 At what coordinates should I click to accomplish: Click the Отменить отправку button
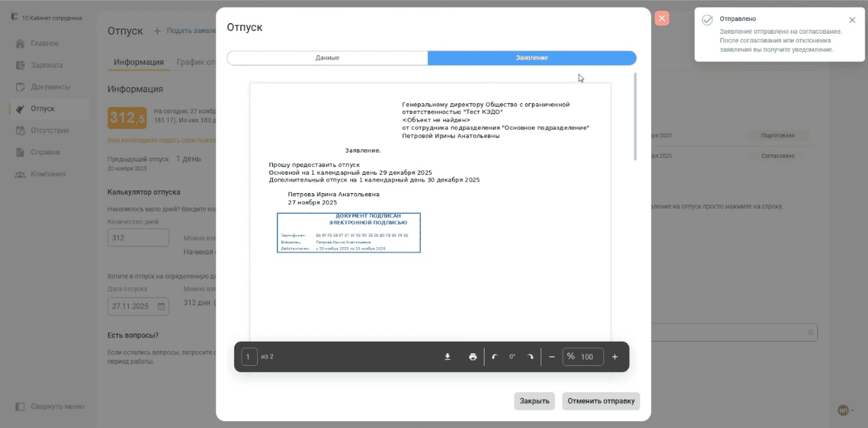click(601, 401)
